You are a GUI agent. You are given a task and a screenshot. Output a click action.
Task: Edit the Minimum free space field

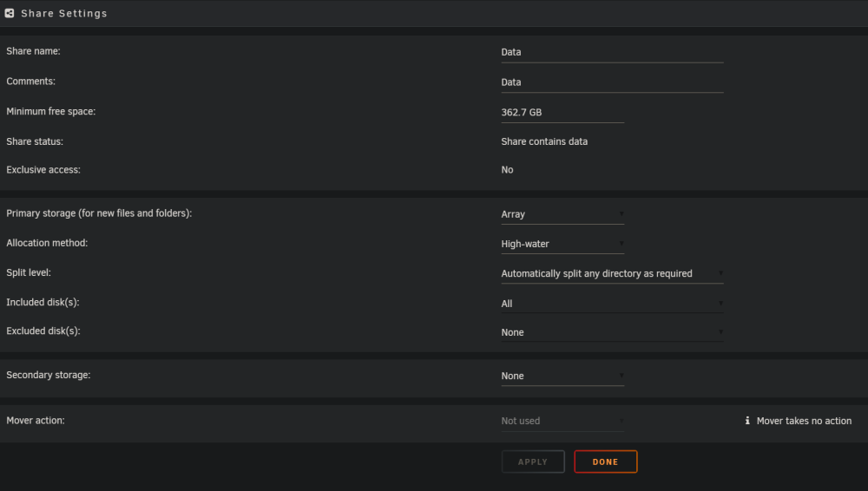[x=562, y=113]
